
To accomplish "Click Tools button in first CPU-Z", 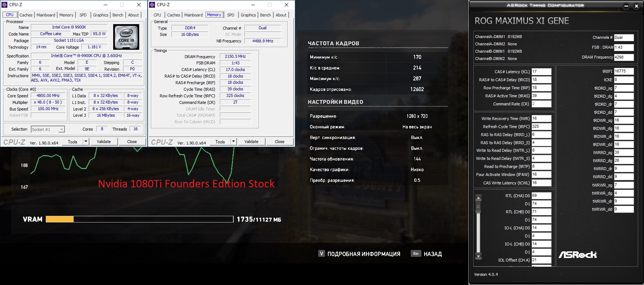I will [x=73, y=142].
